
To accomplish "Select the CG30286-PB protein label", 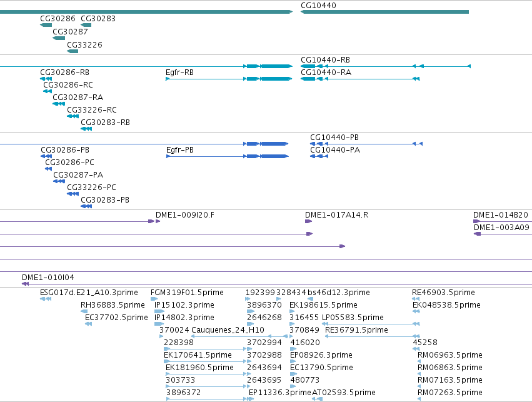I will click(65, 150).
